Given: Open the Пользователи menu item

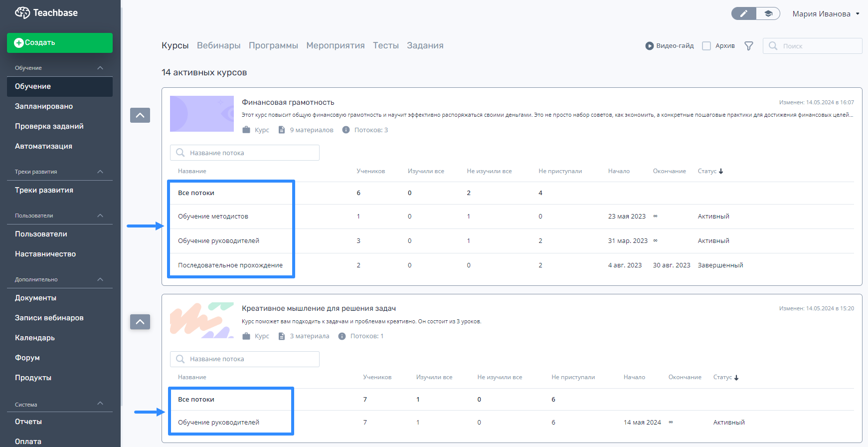Looking at the screenshot, I should point(41,234).
